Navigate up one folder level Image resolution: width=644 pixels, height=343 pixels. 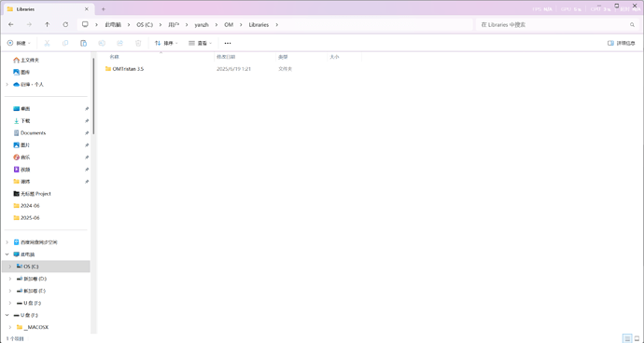pos(48,24)
